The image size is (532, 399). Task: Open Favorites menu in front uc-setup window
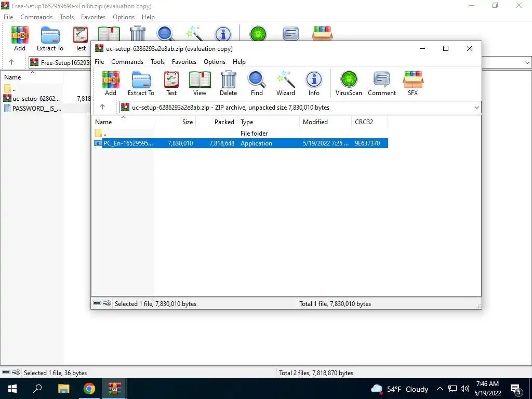[x=184, y=62]
